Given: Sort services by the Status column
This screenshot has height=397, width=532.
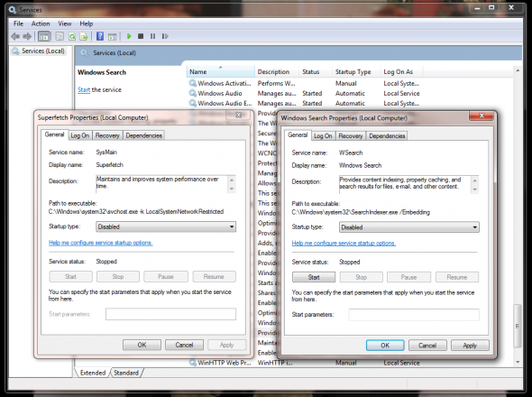Looking at the screenshot, I should tap(316, 71).
